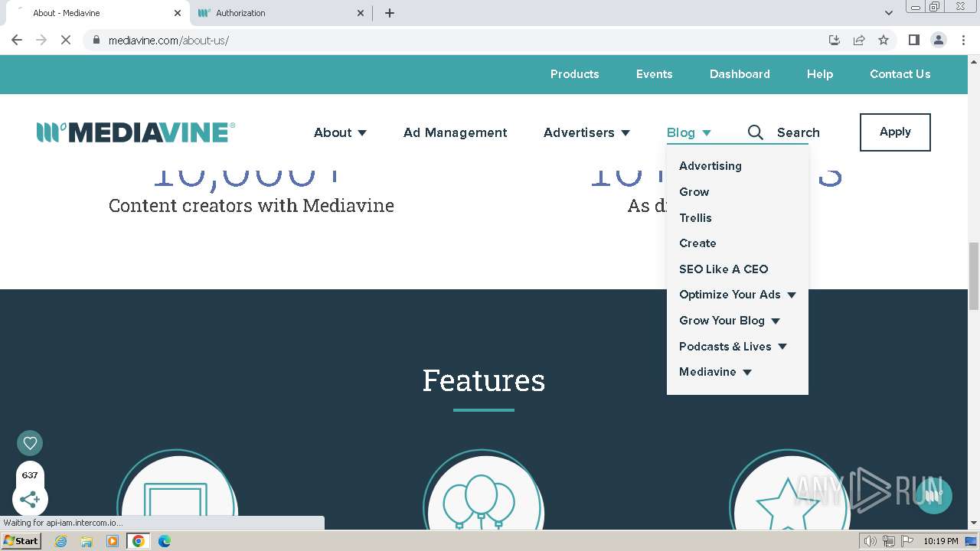
Task: Open the Mediavine chat widget icon
Action: click(x=933, y=496)
